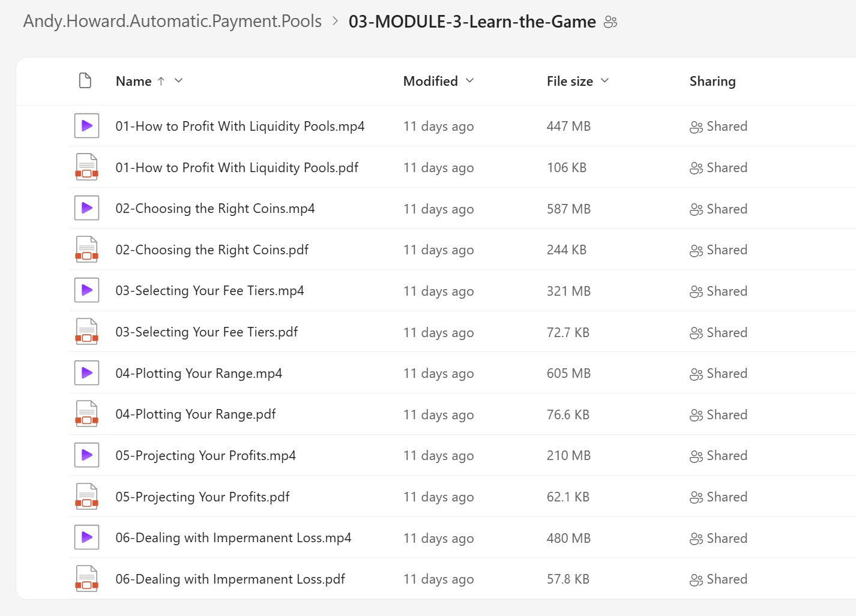Open 04-Plotting Your Range.pdf

(x=196, y=414)
